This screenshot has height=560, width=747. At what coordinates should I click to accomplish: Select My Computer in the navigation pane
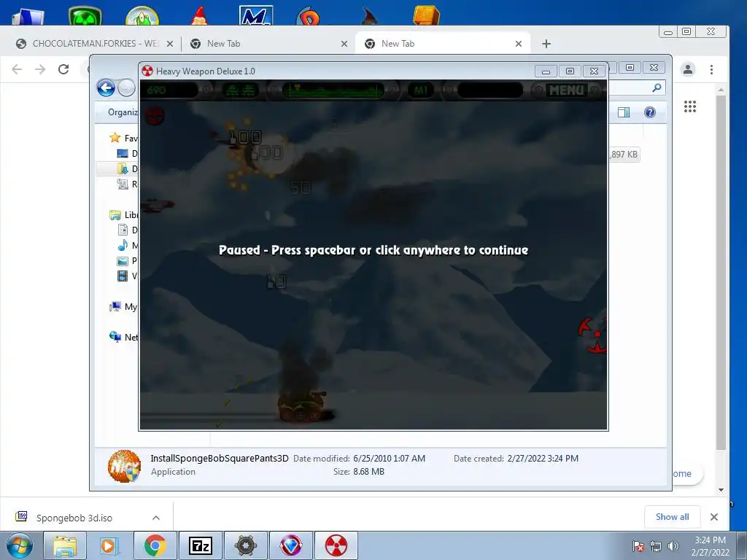[x=123, y=307]
